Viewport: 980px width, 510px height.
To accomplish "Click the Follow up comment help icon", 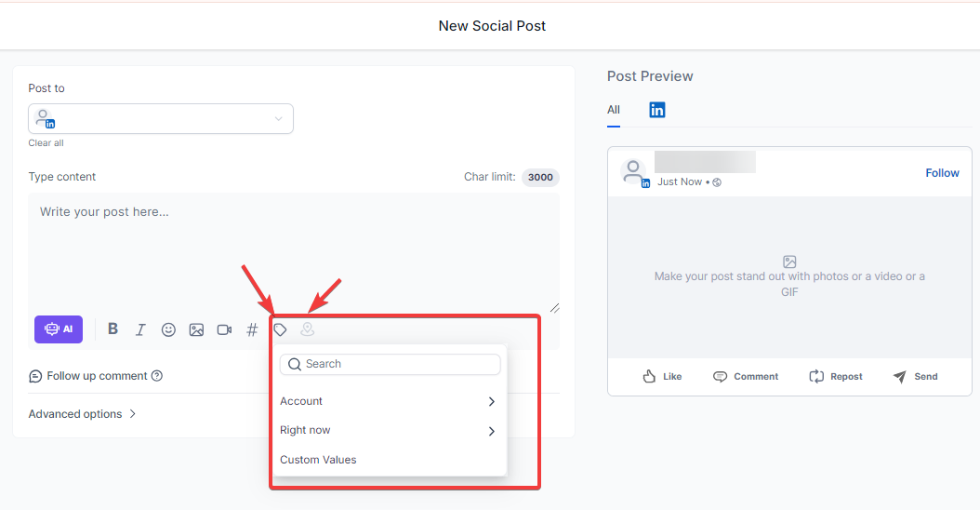I will (157, 376).
